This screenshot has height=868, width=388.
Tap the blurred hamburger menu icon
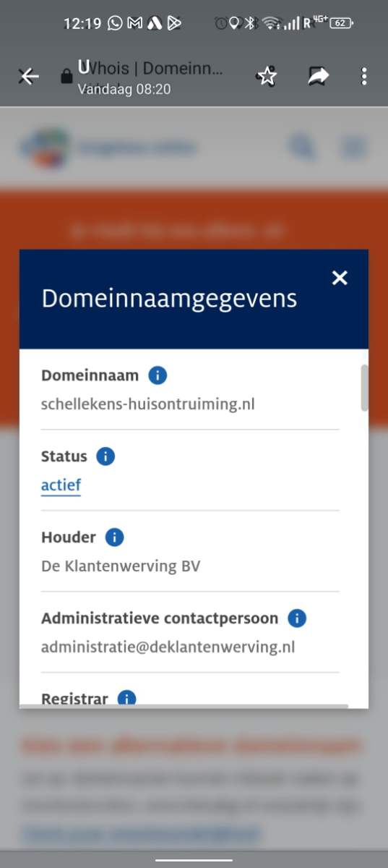(x=353, y=148)
